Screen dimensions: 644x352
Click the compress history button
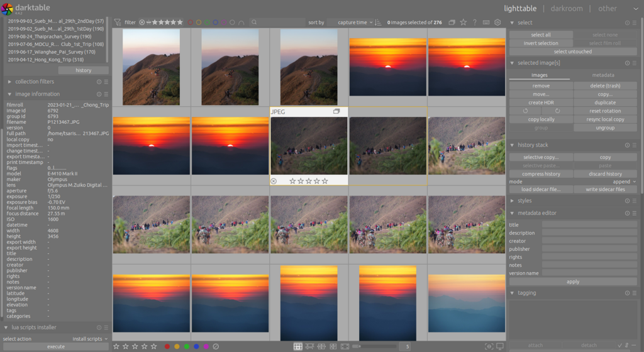click(x=541, y=174)
